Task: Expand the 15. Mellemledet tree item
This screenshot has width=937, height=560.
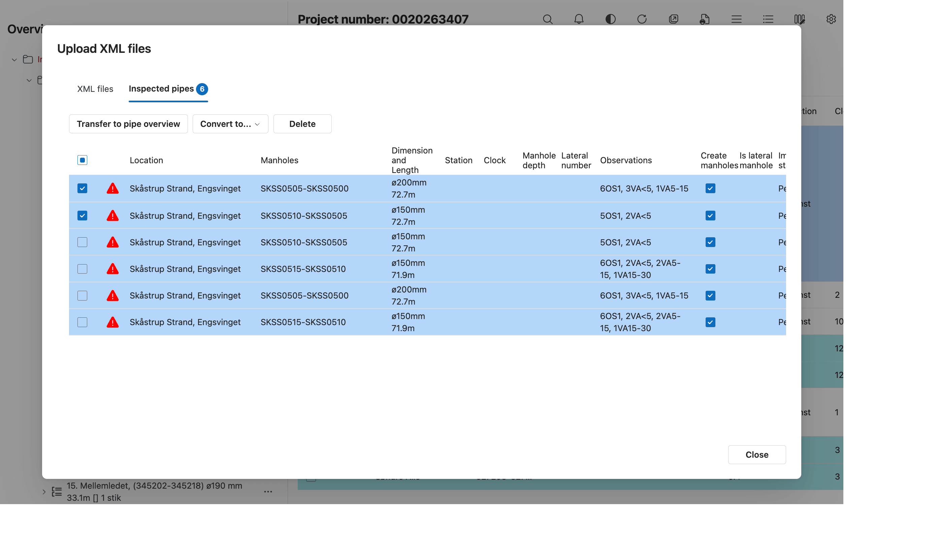Action: click(x=44, y=492)
